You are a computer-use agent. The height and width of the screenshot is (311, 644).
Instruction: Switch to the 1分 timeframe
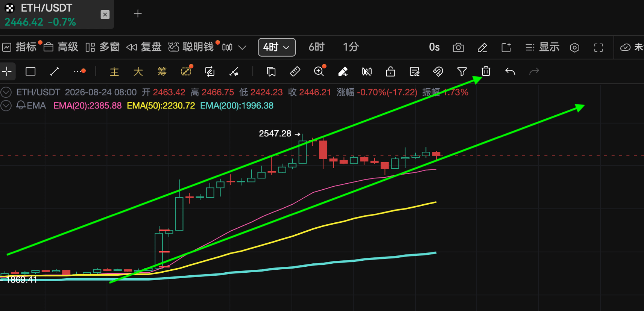coord(351,47)
